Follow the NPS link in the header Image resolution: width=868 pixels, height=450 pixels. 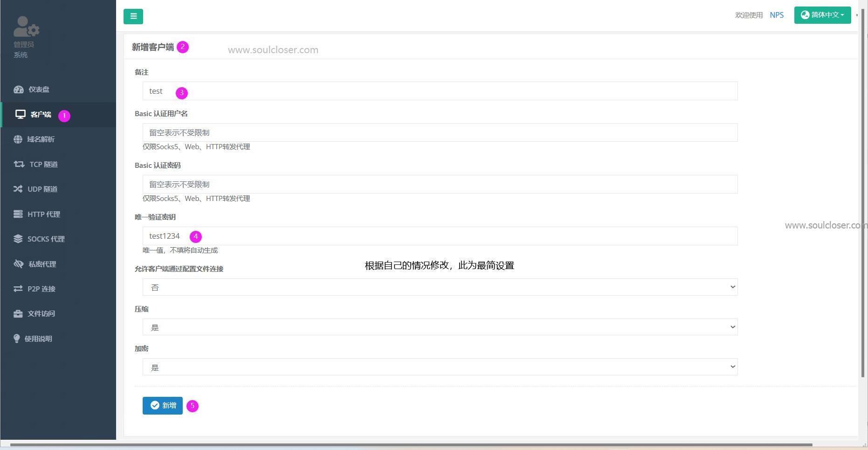(x=776, y=14)
